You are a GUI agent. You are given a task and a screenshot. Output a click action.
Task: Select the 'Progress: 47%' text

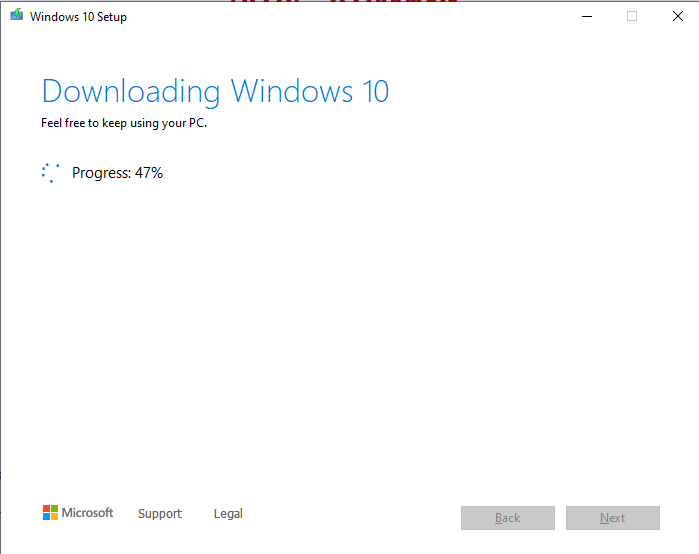tap(117, 173)
